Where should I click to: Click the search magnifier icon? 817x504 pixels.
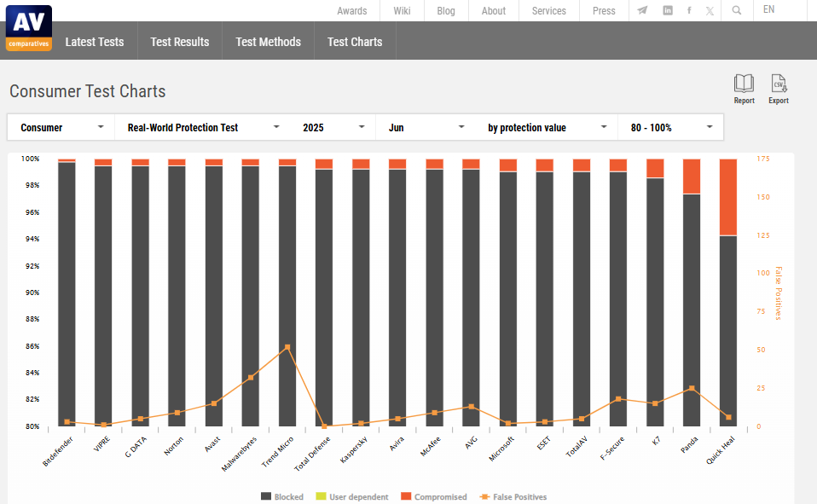737,10
